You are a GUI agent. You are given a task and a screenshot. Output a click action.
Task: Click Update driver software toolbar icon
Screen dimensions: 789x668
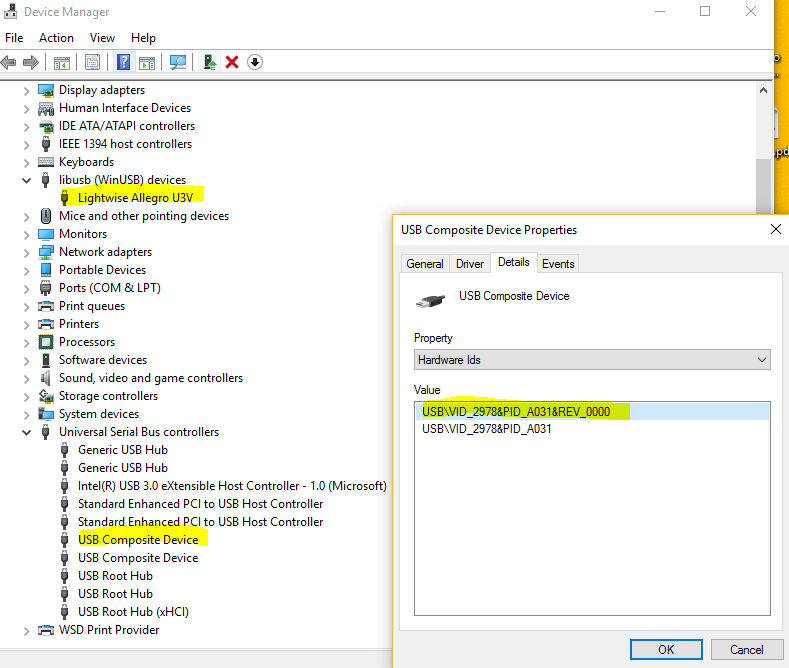(x=210, y=62)
